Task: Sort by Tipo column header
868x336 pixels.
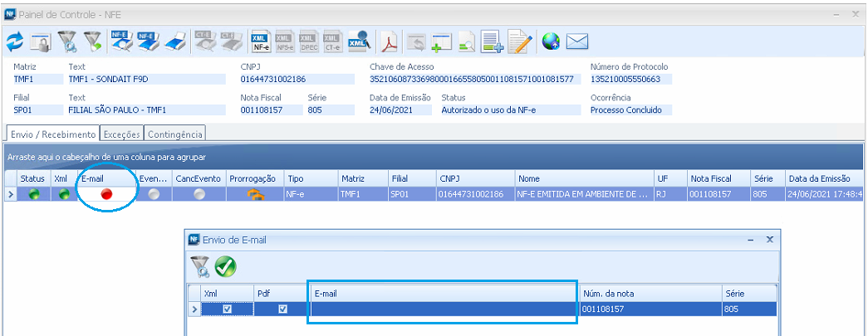Action: pos(311,178)
